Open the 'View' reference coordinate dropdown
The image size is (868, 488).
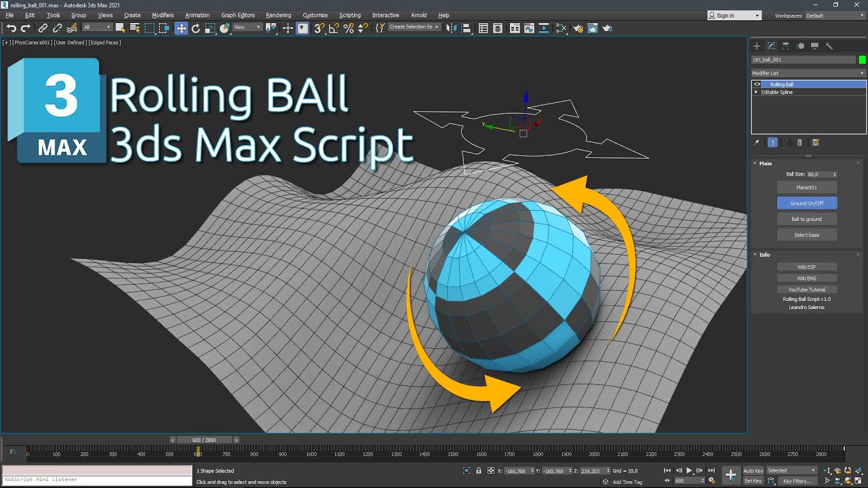click(x=248, y=27)
